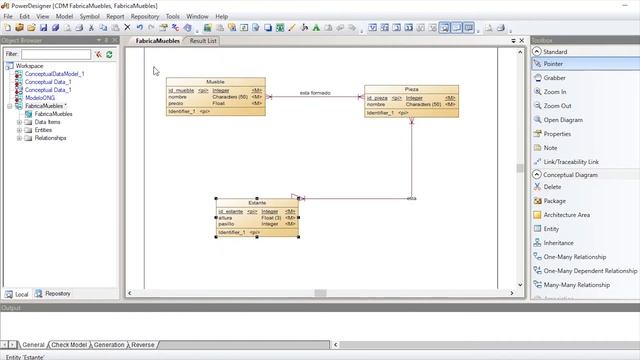Open the Repository menu

(x=144, y=16)
